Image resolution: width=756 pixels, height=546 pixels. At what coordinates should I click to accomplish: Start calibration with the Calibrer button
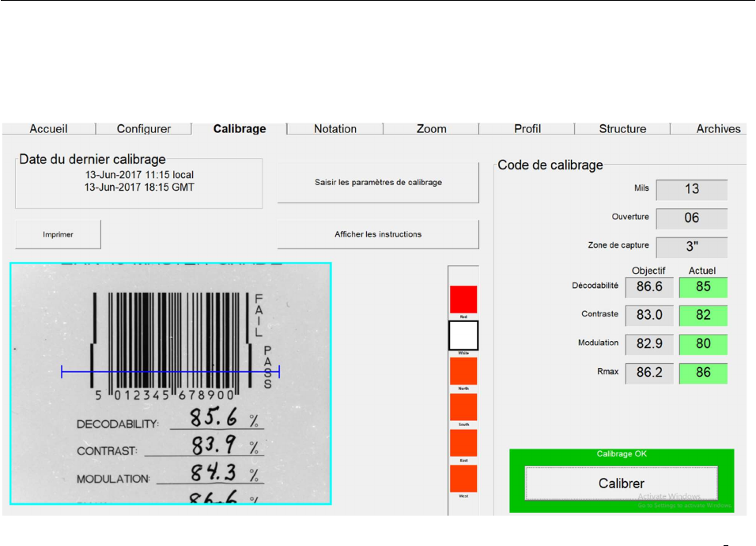point(622,483)
